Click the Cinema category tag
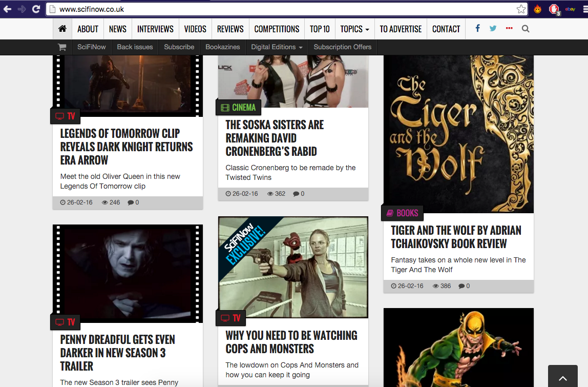The height and width of the screenshot is (387, 588). (x=238, y=108)
